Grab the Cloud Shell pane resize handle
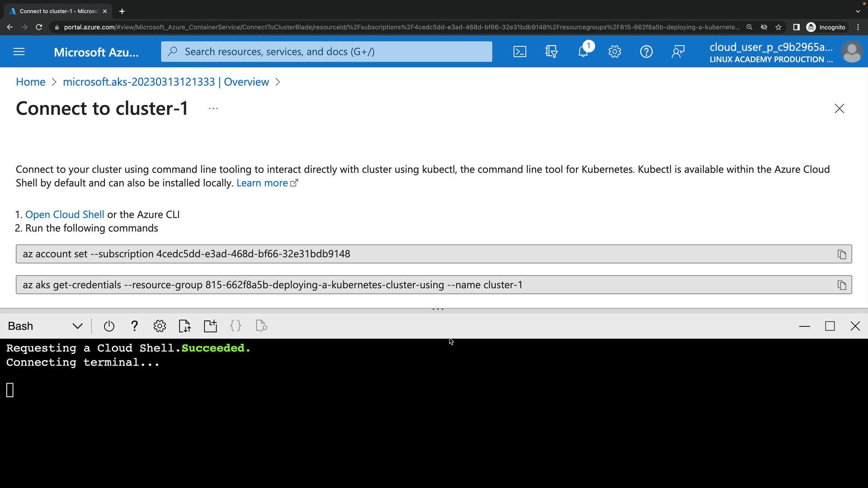 coord(438,310)
